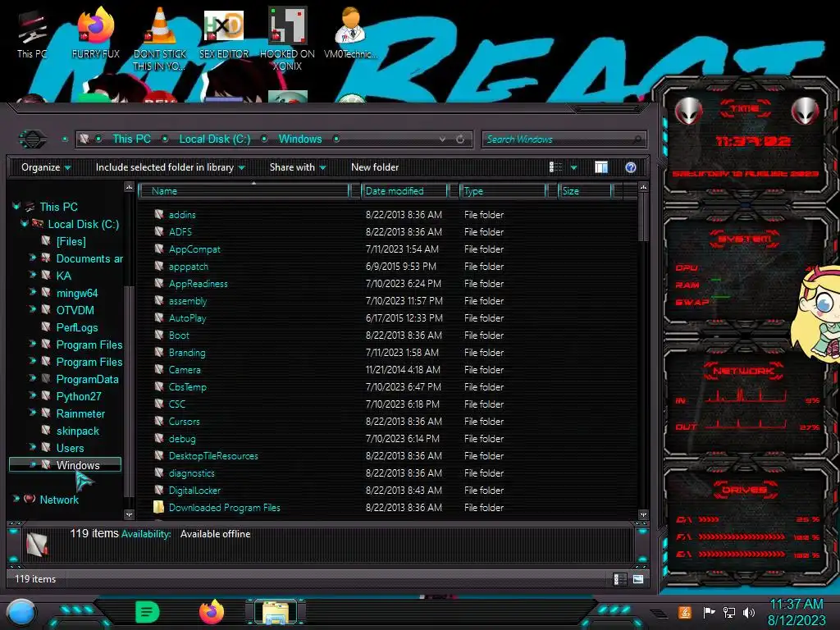Select the PerfLogs folder in tree
Image resolution: width=840 pixels, height=630 pixels.
pos(77,328)
